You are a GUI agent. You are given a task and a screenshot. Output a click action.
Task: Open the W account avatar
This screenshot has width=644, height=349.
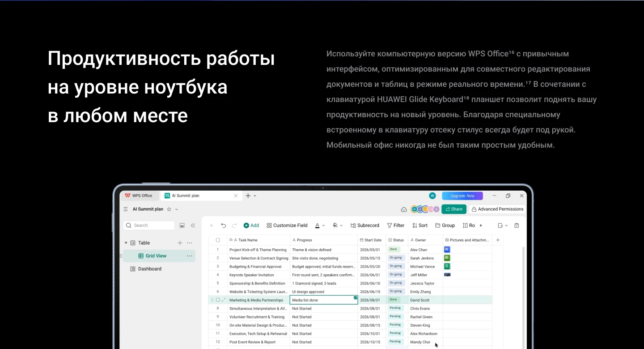point(432,196)
